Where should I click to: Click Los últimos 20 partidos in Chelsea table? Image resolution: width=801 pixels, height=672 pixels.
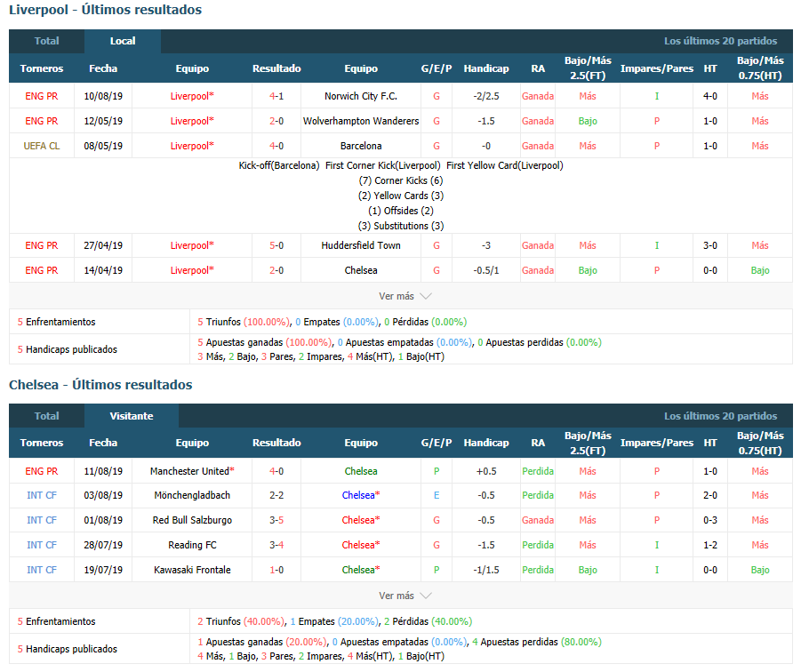click(720, 416)
